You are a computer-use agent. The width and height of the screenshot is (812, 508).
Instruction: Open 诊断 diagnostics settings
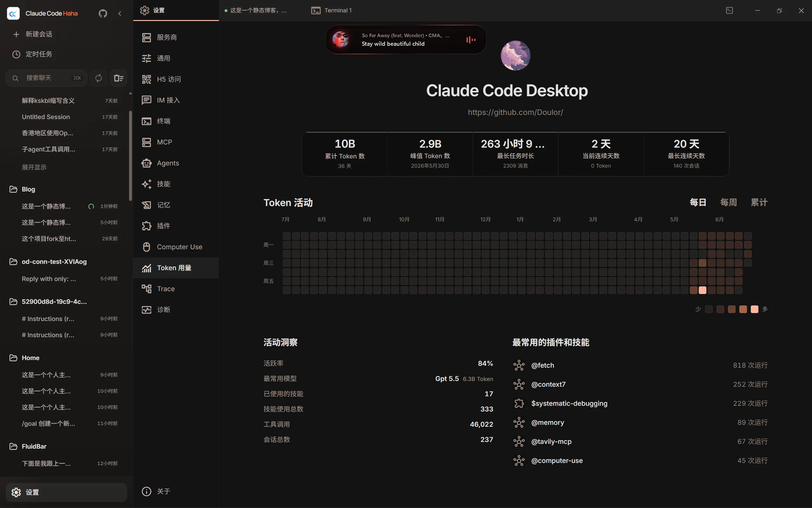176,310
